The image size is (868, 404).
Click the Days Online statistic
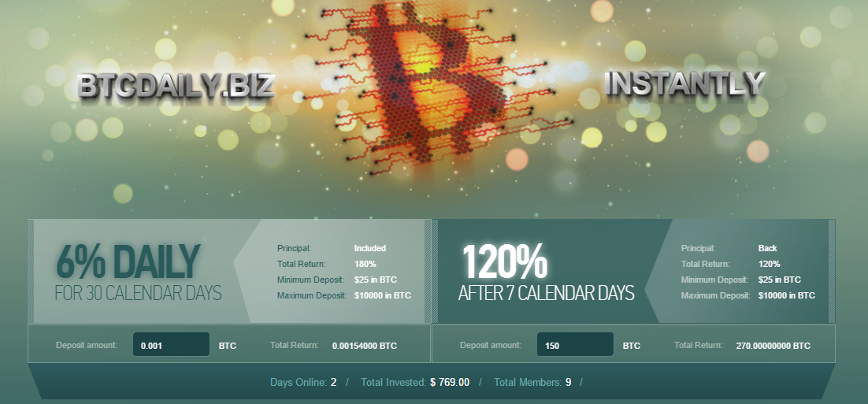(x=302, y=382)
